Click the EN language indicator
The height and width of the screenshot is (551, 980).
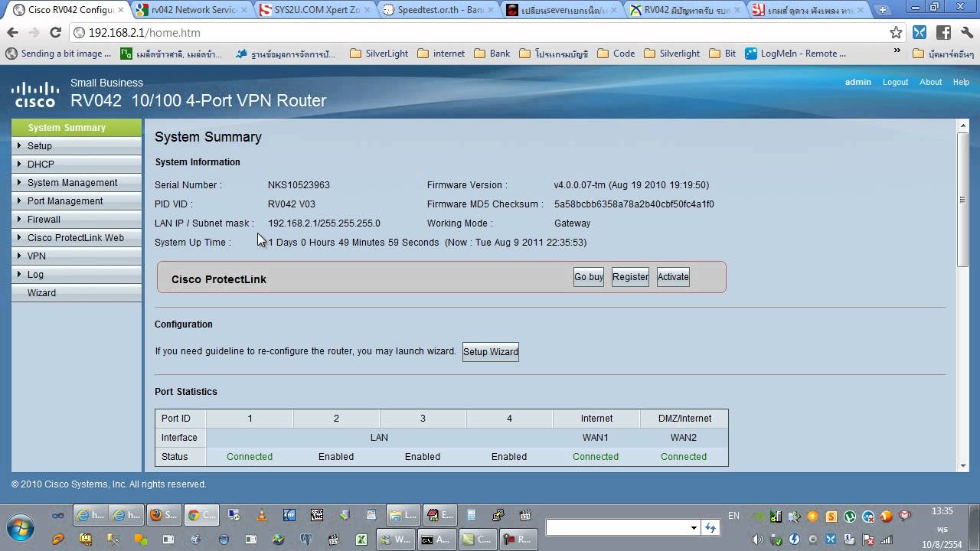733,516
